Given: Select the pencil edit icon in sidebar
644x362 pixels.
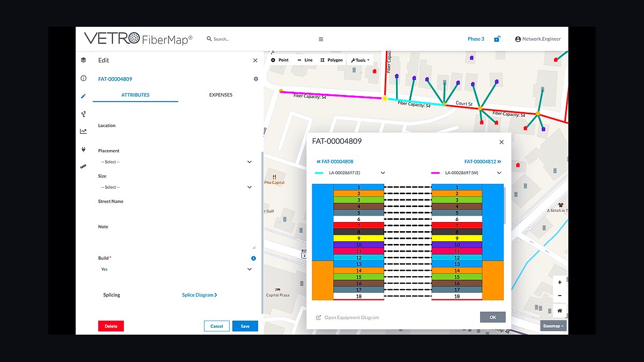Looking at the screenshot, I should pos(83,96).
